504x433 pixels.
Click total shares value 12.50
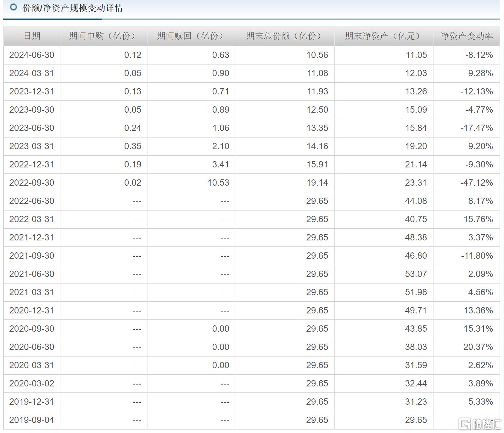tap(317, 110)
